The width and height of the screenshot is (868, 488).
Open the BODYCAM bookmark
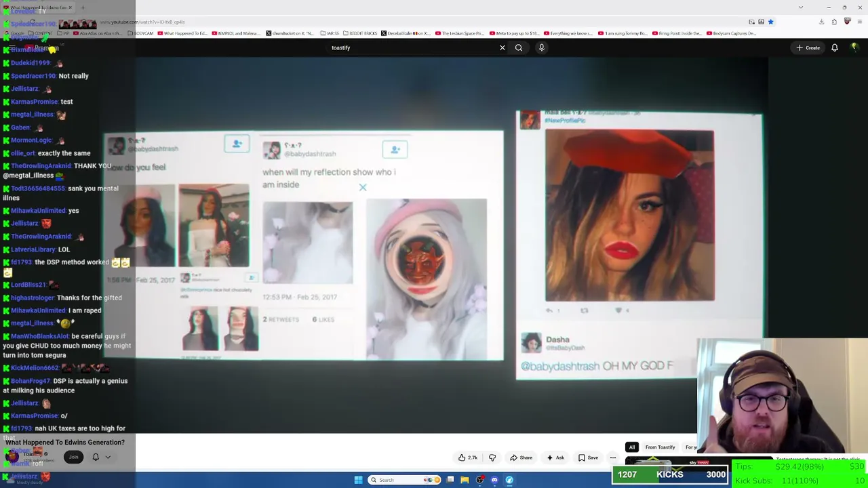pos(141,33)
